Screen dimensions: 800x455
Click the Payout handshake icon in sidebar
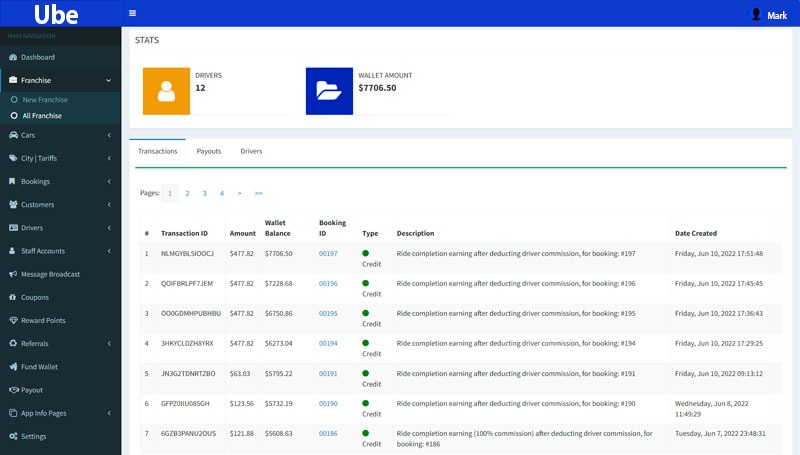pos(12,390)
